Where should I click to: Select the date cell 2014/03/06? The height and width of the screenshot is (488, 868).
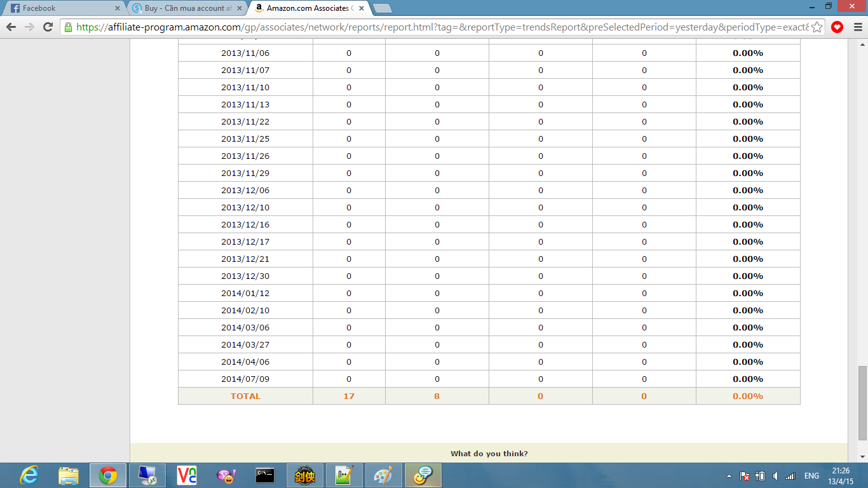[245, 327]
